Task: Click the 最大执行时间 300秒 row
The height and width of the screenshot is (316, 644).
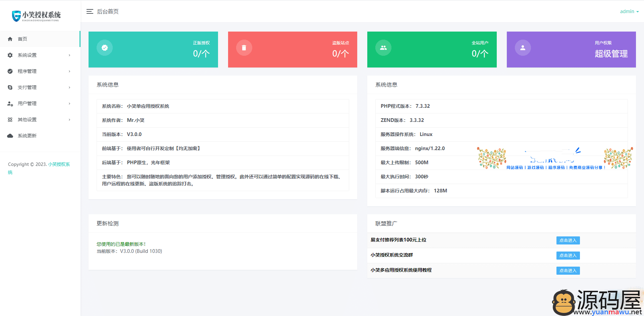Action: 501,177
